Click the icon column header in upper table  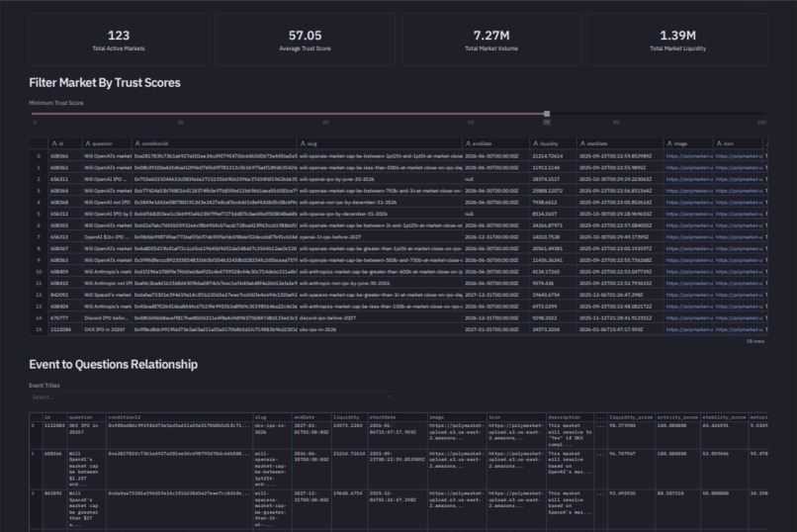(x=738, y=143)
